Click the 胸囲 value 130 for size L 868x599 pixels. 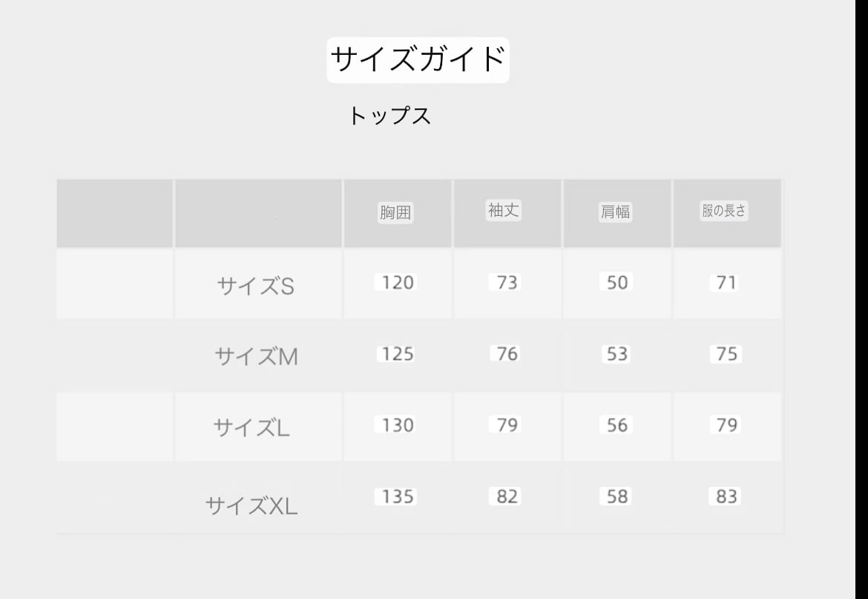coord(398,425)
